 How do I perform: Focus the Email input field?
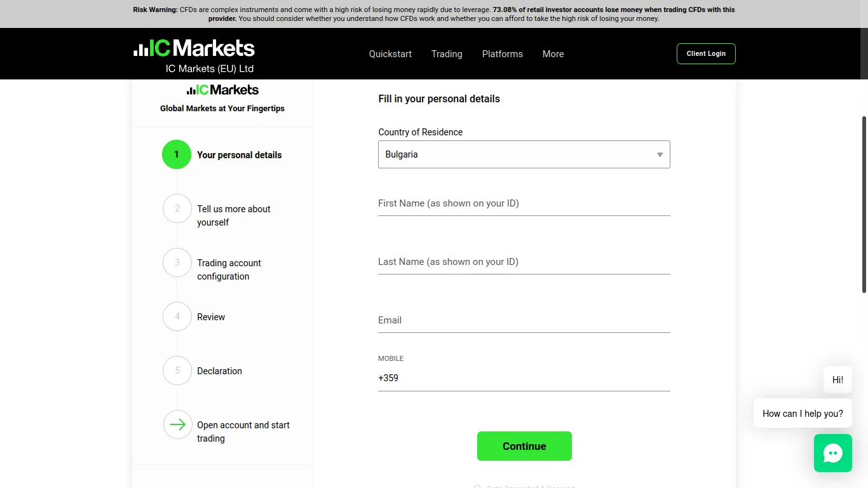pos(524,320)
